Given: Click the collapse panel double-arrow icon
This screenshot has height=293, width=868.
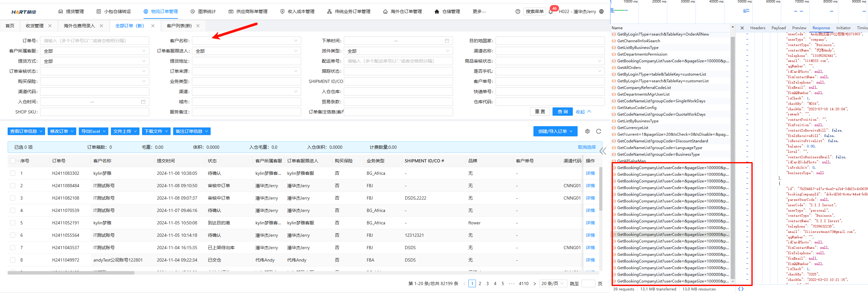Looking at the screenshot, I should (603, 151).
